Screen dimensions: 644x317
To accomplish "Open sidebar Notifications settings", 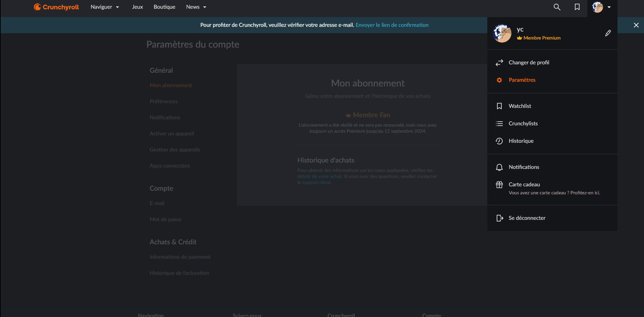I will coord(165,118).
